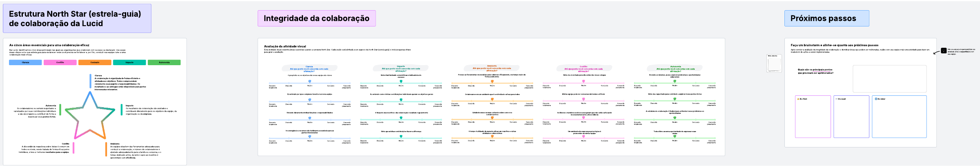This screenshot has width=980, height=167.
Task: Click the black lightbulb tip icon
Action: (944, 51)
